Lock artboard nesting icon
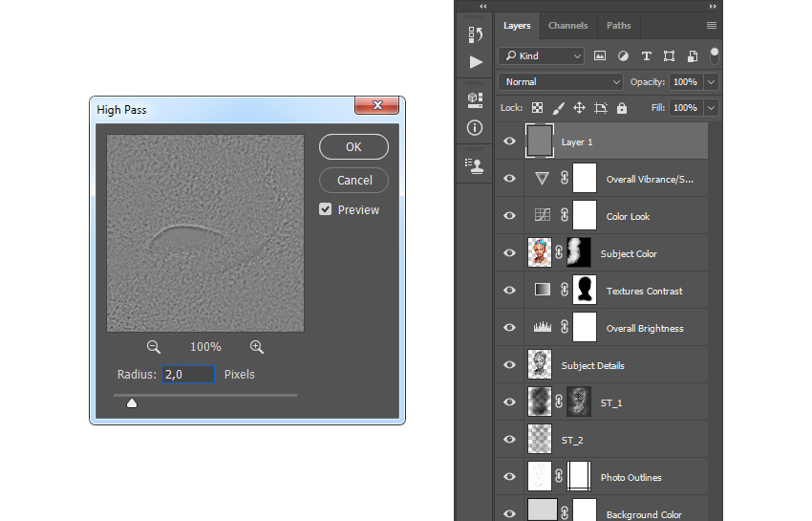 coord(601,108)
